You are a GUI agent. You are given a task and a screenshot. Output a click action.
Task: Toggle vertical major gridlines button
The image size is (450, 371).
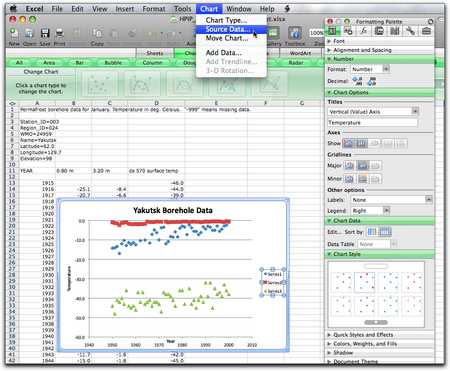(349, 166)
